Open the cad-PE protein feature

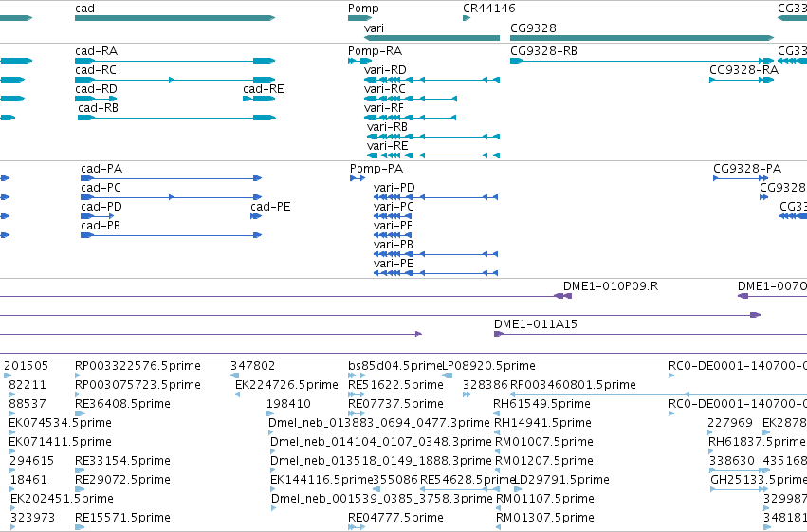pyautogui.click(x=256, y=216)
